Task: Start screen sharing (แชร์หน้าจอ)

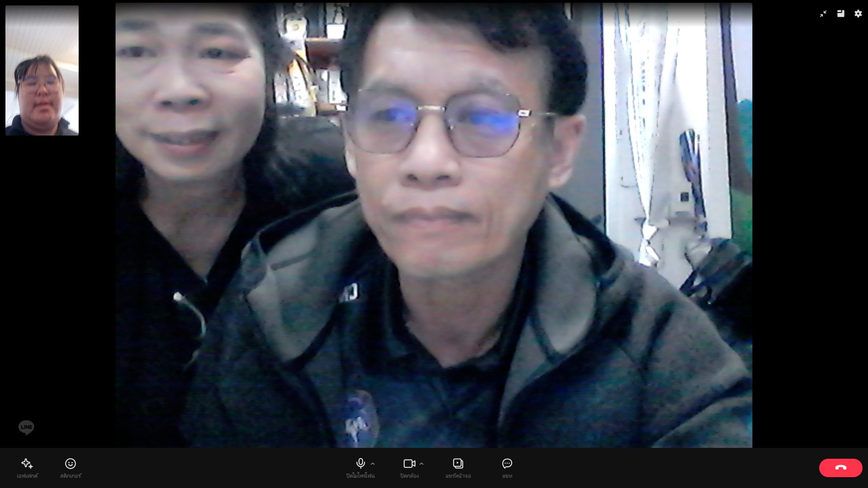Action: tap(458, 467)
